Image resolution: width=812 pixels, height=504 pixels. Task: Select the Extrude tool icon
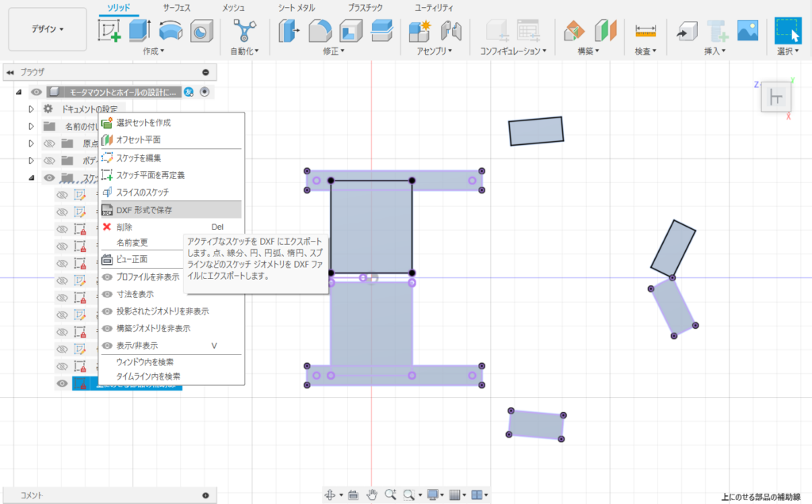(140, 31)
